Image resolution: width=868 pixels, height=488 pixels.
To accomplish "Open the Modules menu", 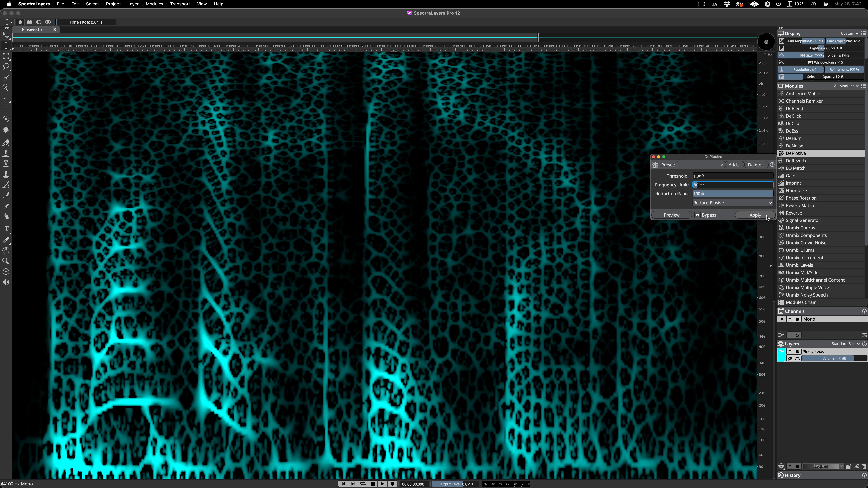I will click(x=154, y=4).
